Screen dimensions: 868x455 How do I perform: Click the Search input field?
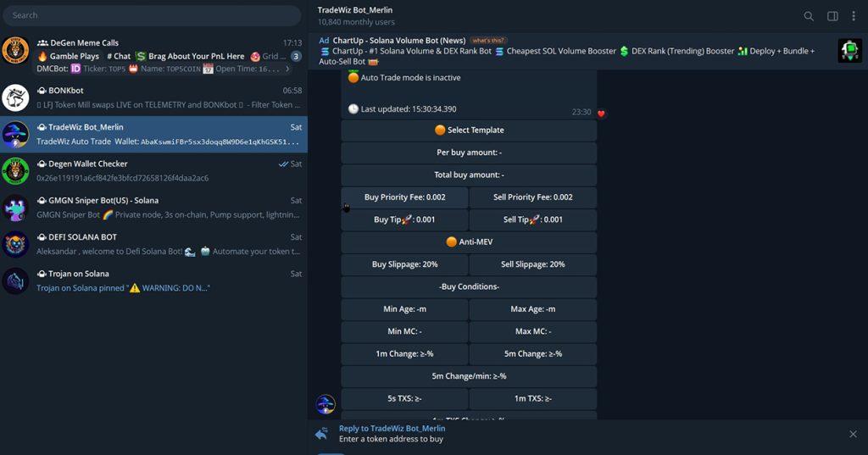click(151, 15)
